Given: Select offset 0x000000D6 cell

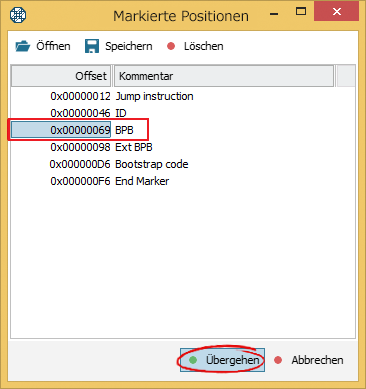Looking at the screenshot, I should click(x=80, y=164).
